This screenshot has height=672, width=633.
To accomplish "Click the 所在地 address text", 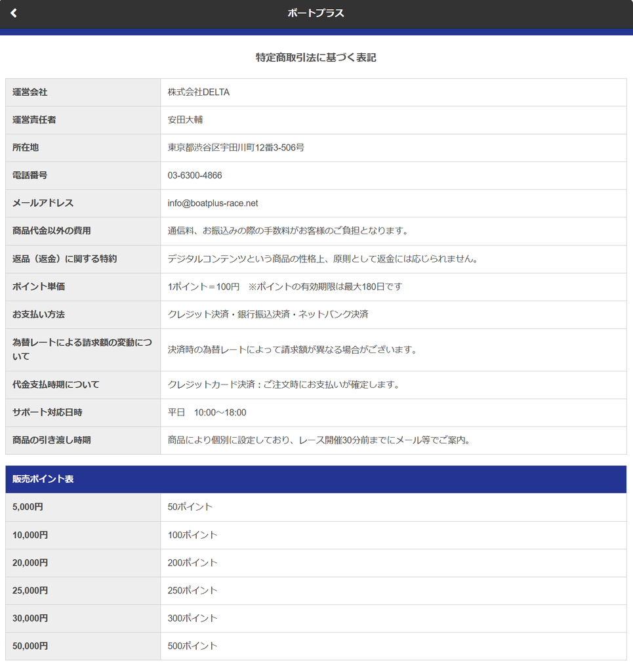I will pos(236,148).
